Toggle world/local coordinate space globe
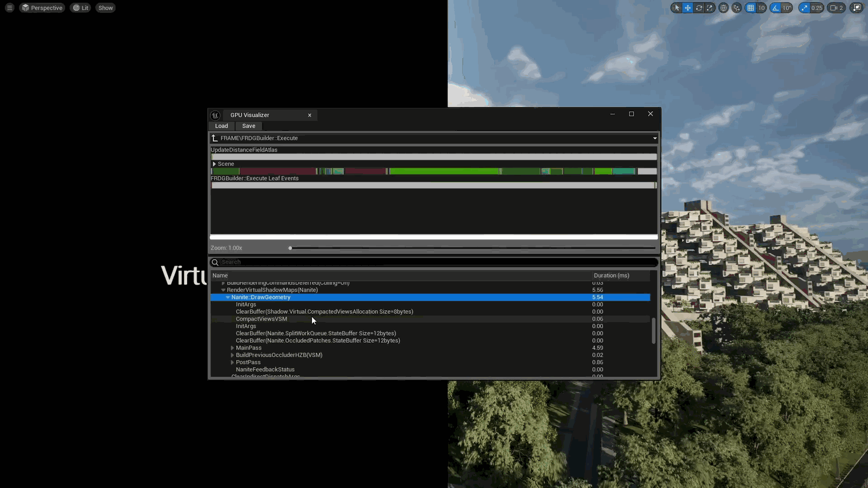868x488 pixels. point(724,8)
